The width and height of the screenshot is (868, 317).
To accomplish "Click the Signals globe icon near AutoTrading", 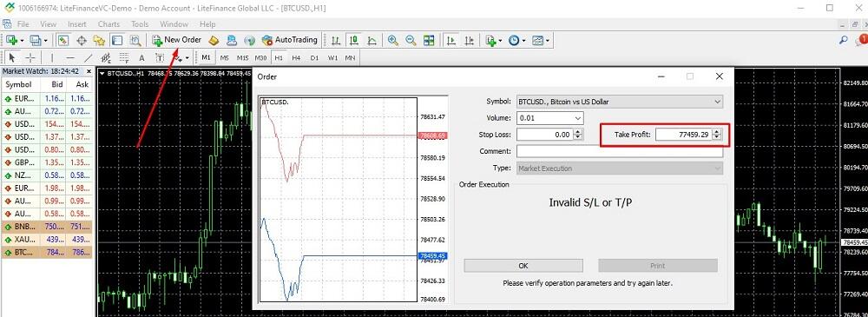I will (x=250, y=40).
